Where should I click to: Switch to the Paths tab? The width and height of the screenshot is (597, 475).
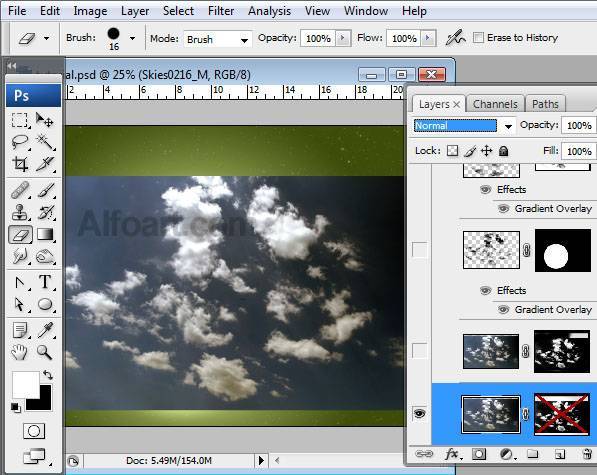point(545,104)
